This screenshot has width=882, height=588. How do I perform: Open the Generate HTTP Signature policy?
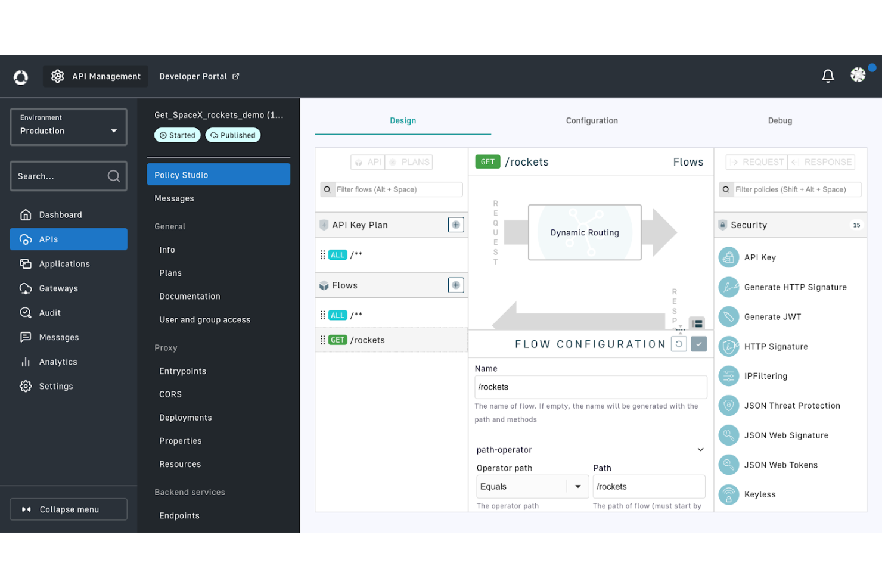pyautogui.click(x=796, y=287)
